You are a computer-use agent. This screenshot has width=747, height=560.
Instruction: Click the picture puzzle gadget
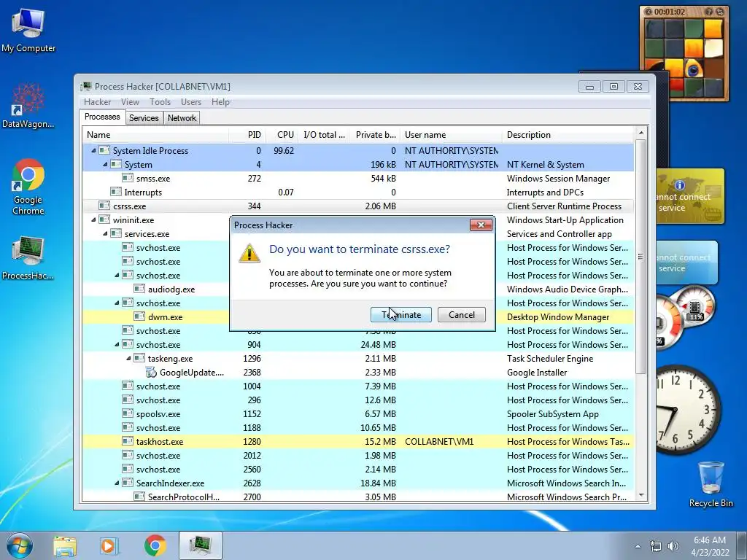684,53
